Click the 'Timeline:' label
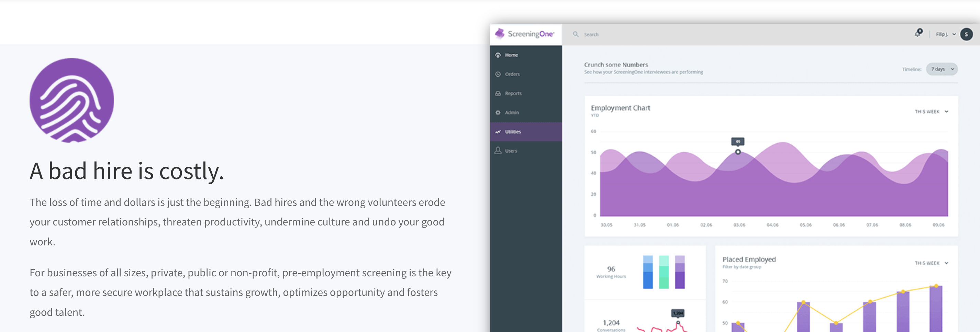 (912, 69)
